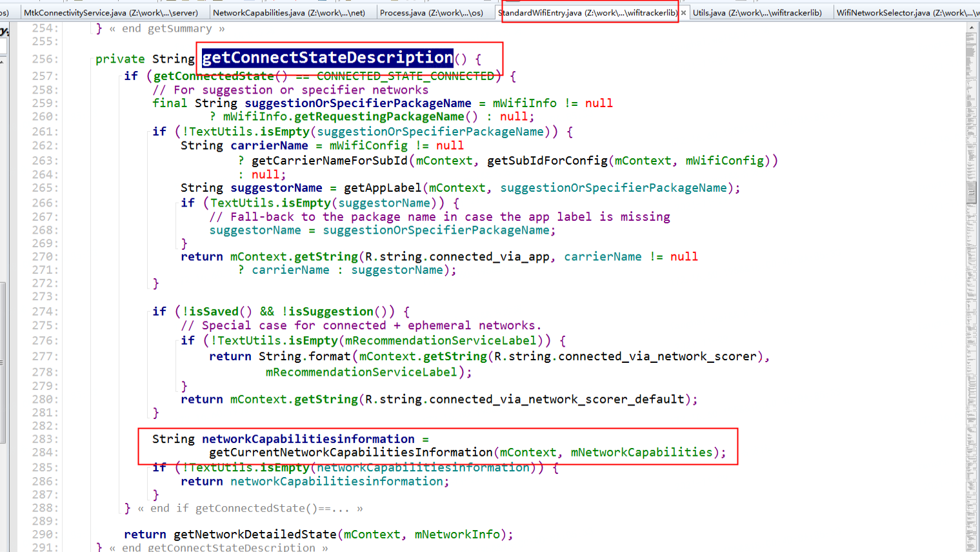The width and height of the screenshot is (980, 552).
Task: Click mRecommendationServiceLabel on line 276
Action: [440, 341]
